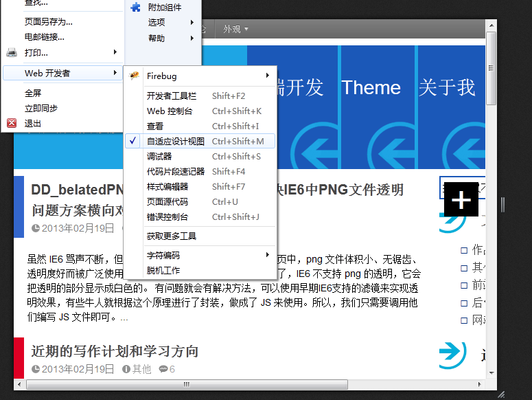This screenshot has height=400, width=532.
Task: Click the Theme navigation link
Action: [371, 88]
